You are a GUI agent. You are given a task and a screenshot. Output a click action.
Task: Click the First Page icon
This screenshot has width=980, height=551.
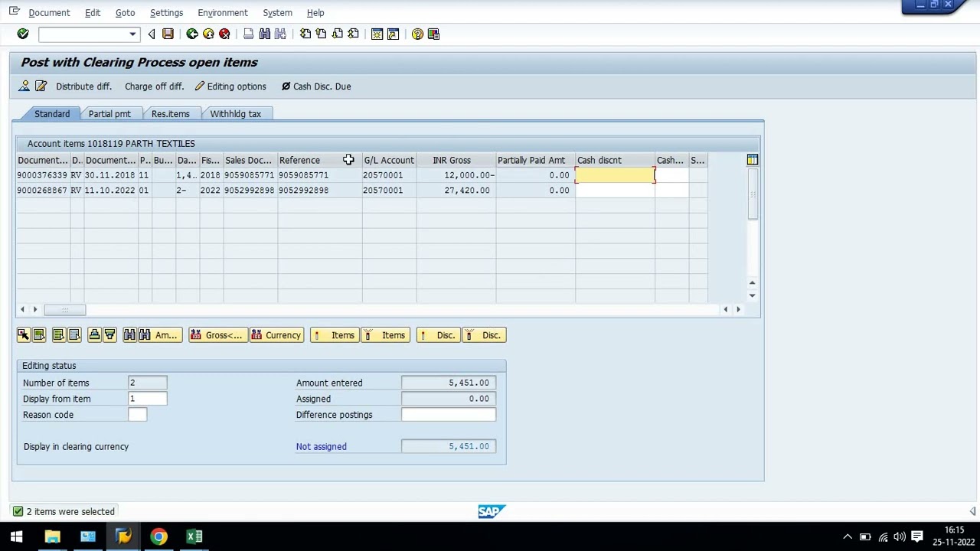[305, 34]
